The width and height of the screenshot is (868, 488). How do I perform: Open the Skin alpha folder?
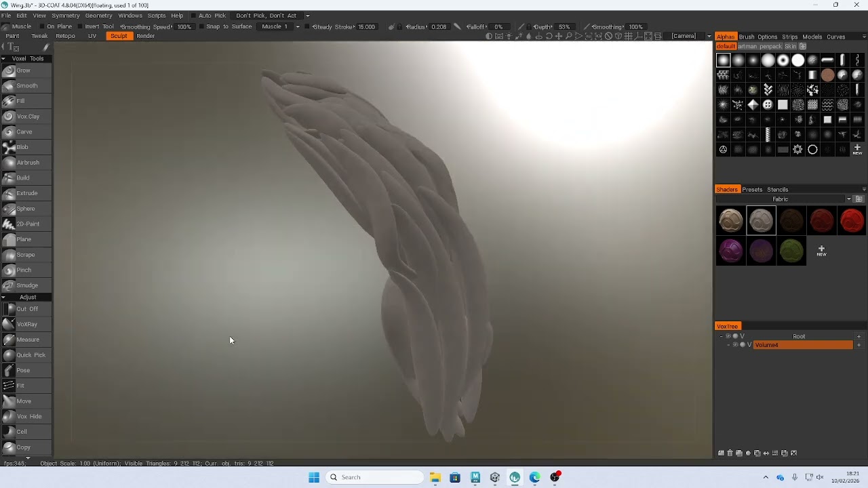click(791, 47)
